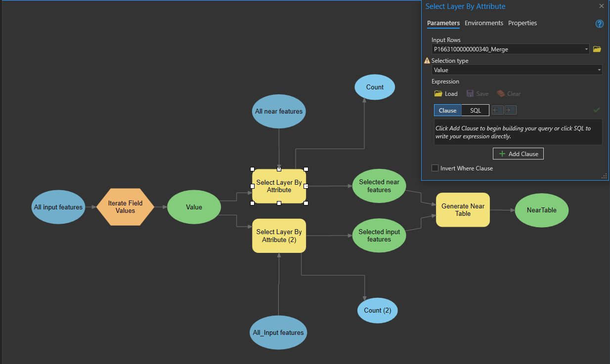Image resolution: width=610 pixels, height=364 pixels.
Task: Select the All near features ellipse
Action: click(x=279, y=111)
